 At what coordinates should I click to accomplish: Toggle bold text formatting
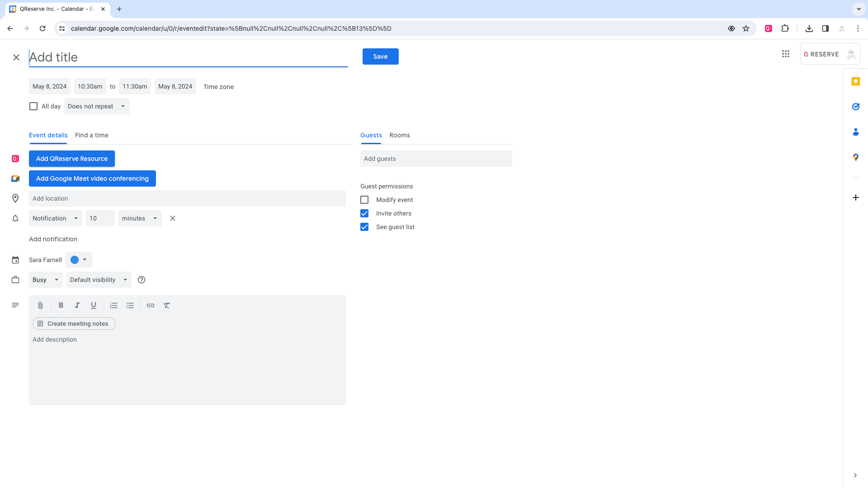[x=61, y=305]
